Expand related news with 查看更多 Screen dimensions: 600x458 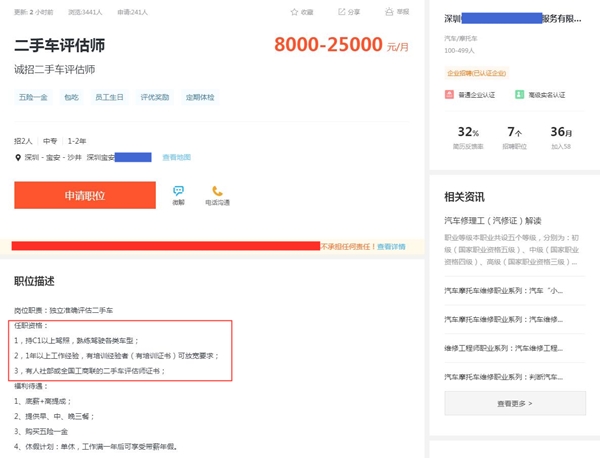[x=514, y=403]
